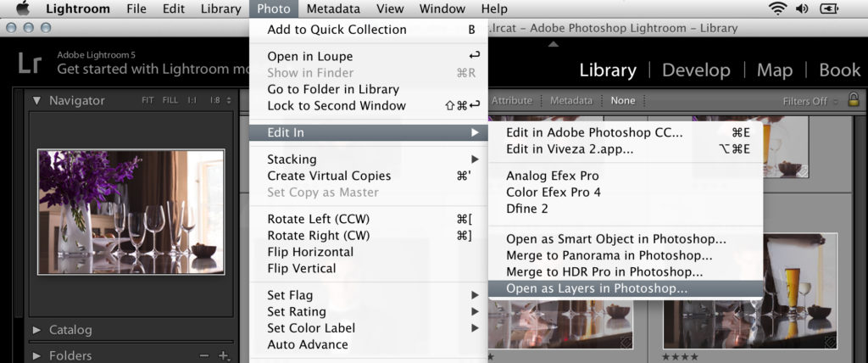Click the filter lock padlock icon
This screenshot has height=363, width=868.
pyautogui.click(x=854, y=100)
